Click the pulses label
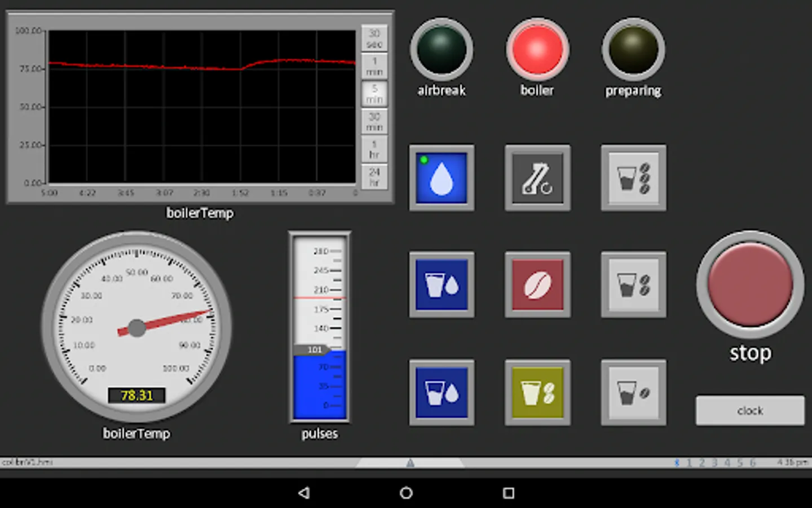 pyautogui.click(x=320, y=433)
